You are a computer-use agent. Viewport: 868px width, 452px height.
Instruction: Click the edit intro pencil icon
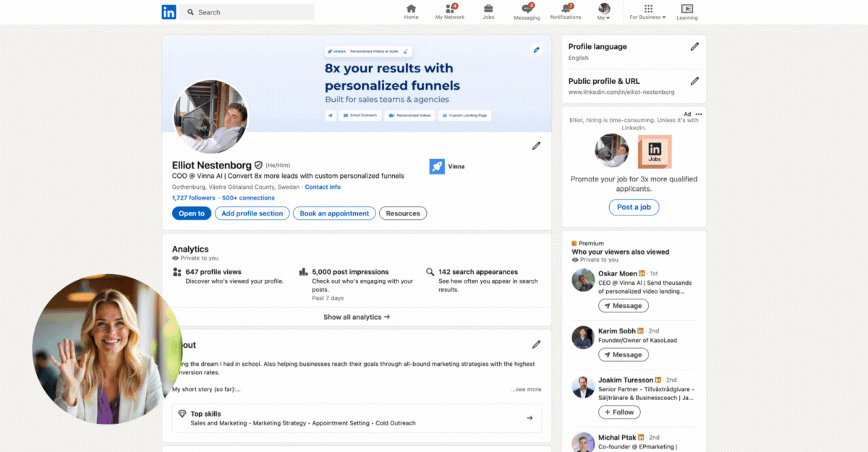pyautogui.click(x=536, y=145)
